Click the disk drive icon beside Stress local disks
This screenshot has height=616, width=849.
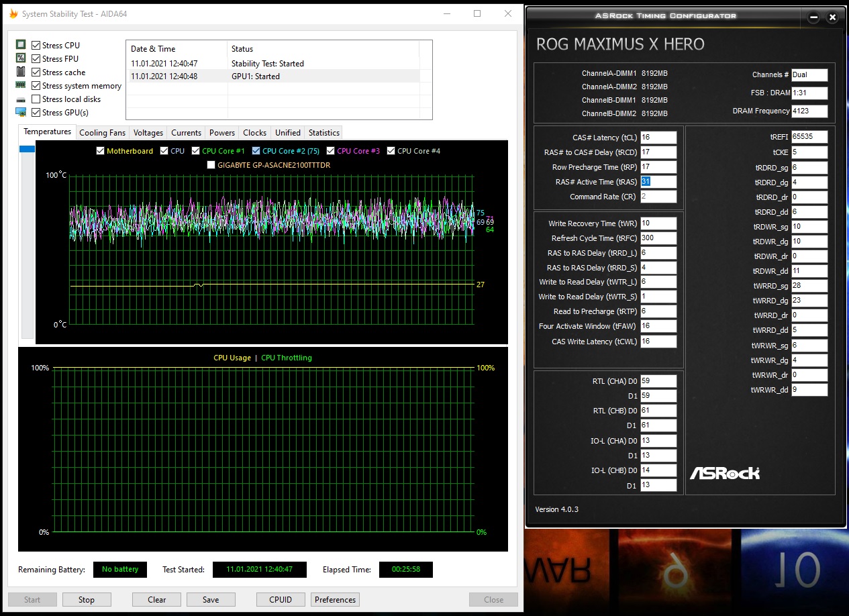point(21,99)
